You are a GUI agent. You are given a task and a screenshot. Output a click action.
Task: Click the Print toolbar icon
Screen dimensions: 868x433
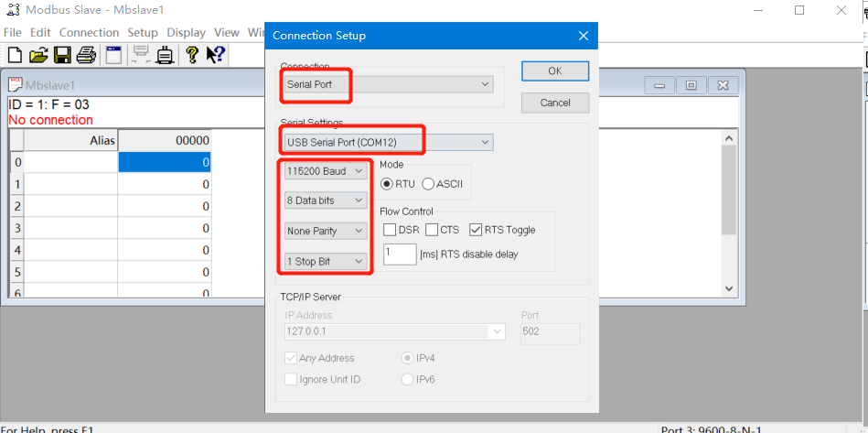(x=86, y=56)
